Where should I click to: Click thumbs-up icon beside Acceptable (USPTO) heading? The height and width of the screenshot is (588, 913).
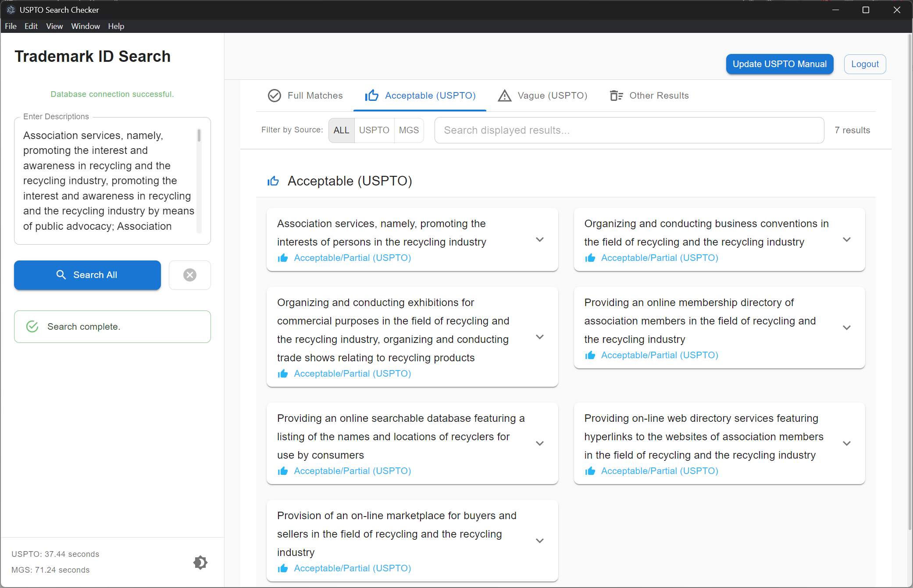pyautogui.click(x=273, y=181)
